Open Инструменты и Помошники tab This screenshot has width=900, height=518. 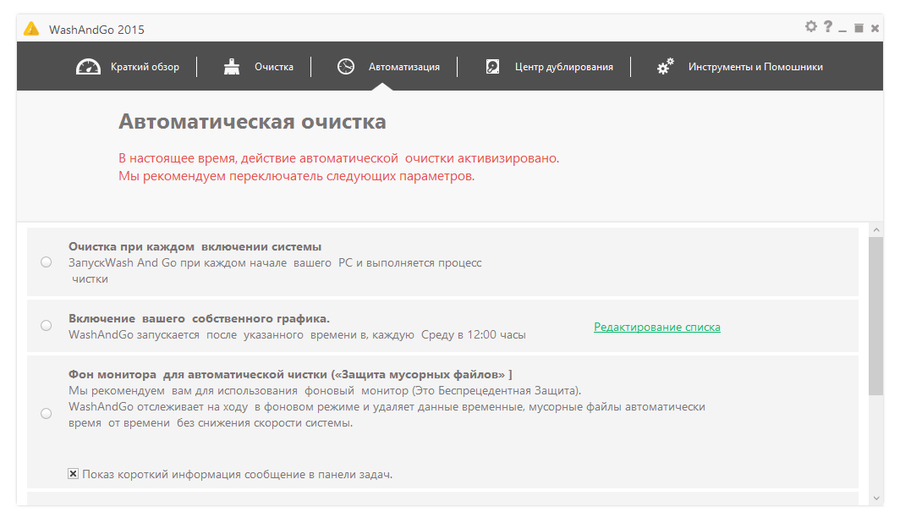point(755,67)
